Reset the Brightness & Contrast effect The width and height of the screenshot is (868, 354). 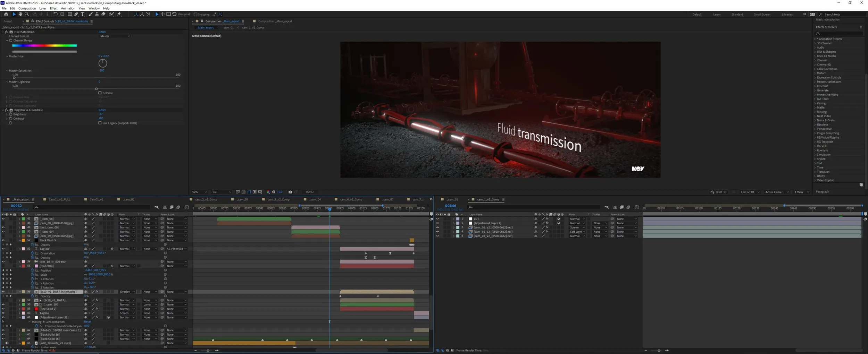pyautogui.click(x=102, y=110)
